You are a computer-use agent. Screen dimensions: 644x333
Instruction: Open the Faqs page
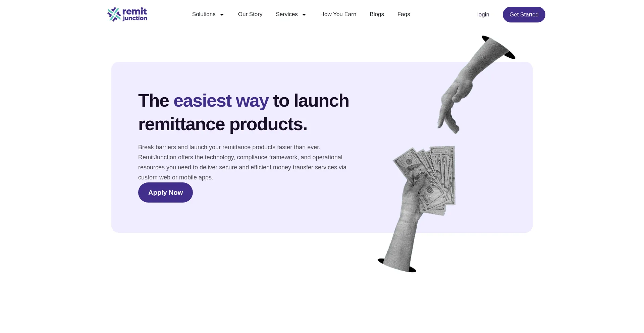(x=404, y=14)
